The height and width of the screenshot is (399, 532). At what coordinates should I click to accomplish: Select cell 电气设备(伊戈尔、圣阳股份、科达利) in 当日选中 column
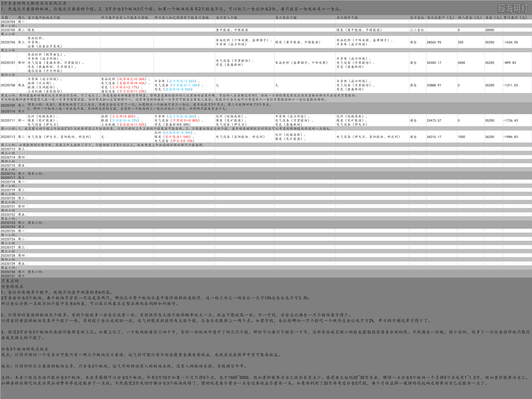click(x=60, y=137)
